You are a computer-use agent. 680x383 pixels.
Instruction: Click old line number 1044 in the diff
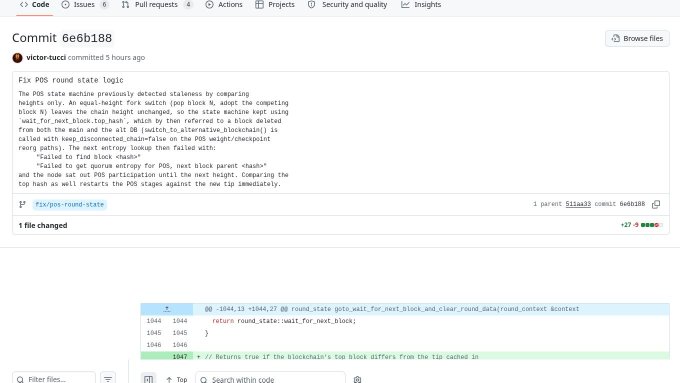pyautogui.click(x=154, y=321)
